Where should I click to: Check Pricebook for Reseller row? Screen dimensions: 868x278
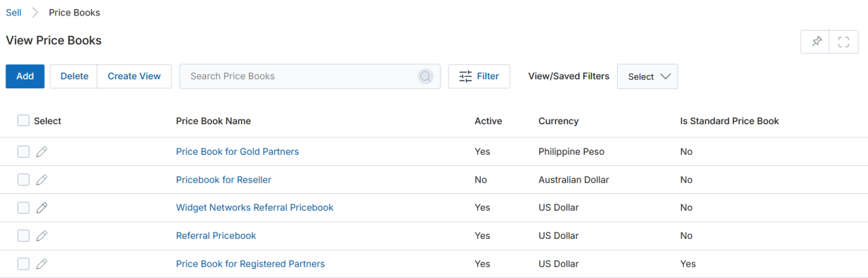23,180
